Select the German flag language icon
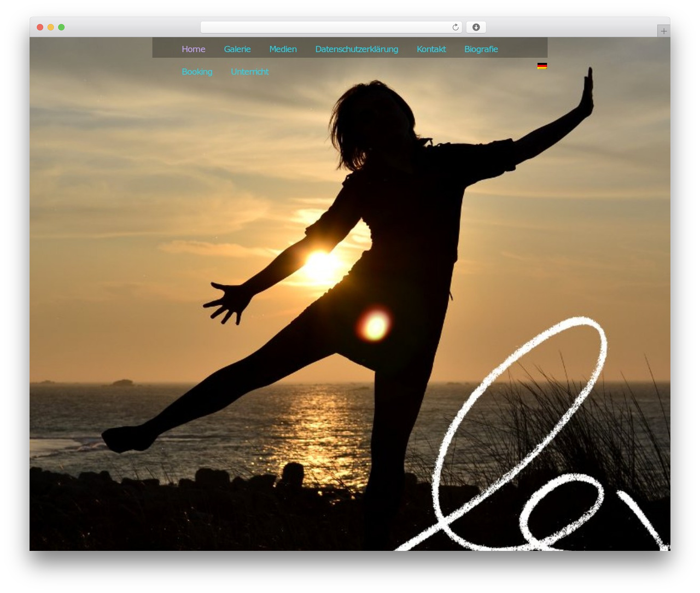Screen dimensions: 700x593 coord(542,66)
